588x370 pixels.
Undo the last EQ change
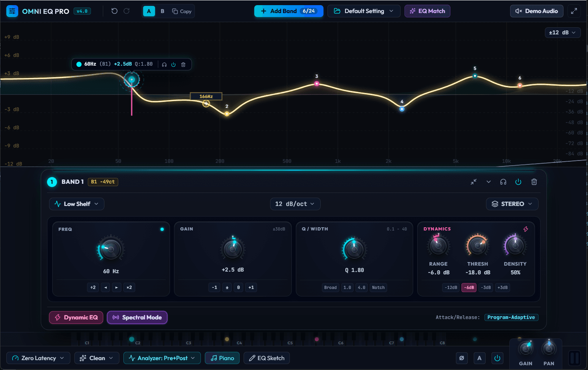pyautogui.click(x=114, y=11)
